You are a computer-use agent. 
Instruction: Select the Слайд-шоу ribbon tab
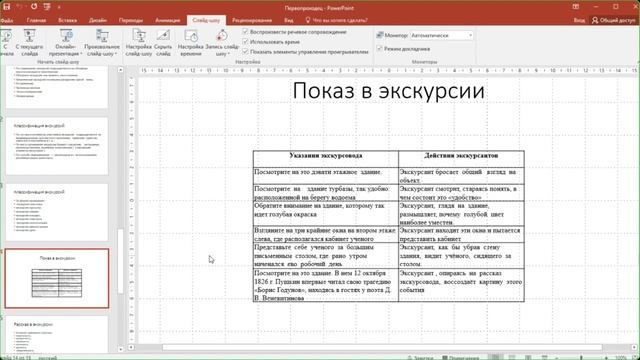click(x=206, y=20)
